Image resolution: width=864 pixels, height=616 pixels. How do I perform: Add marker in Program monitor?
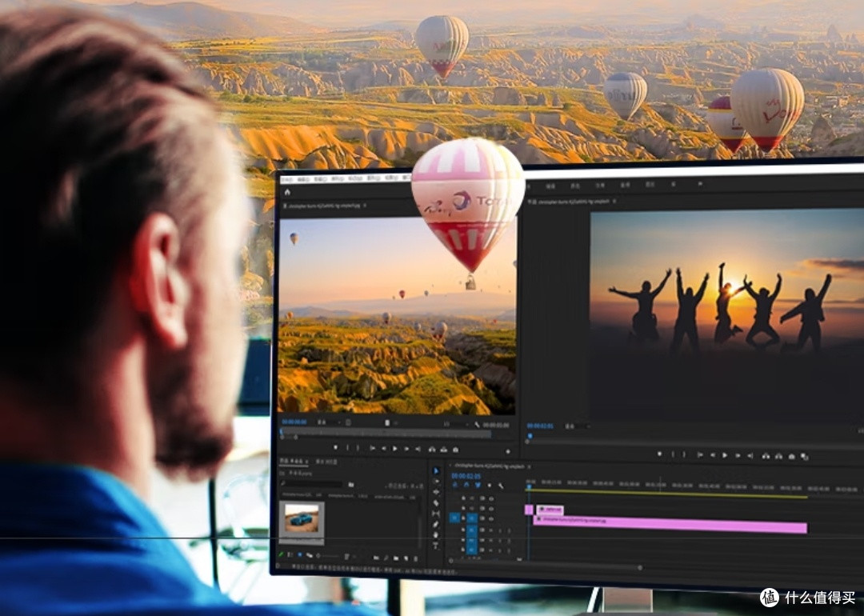coord(659,454)
